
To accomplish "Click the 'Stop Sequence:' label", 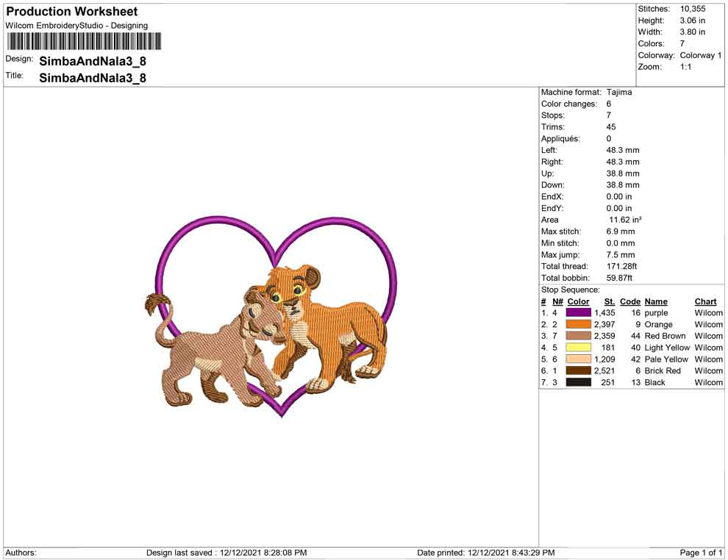I will 570,290.
